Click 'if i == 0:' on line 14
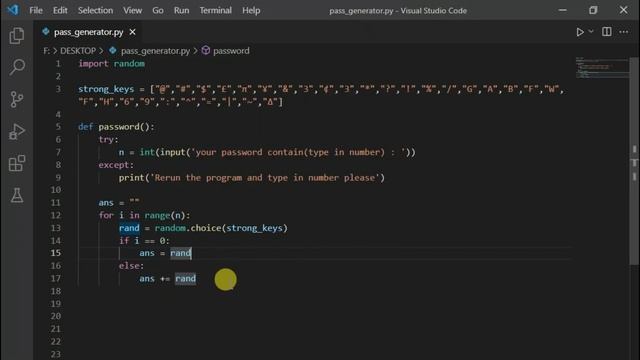 tap(144, 240)
